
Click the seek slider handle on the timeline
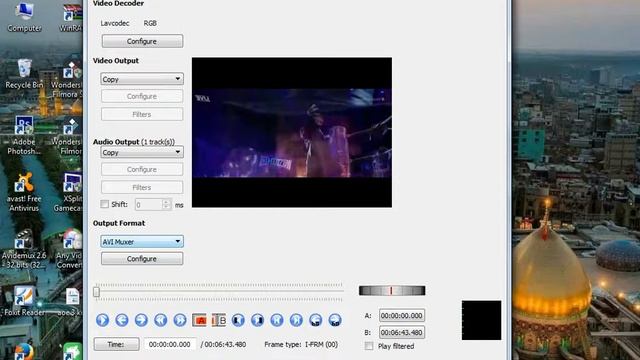point(96,292)
